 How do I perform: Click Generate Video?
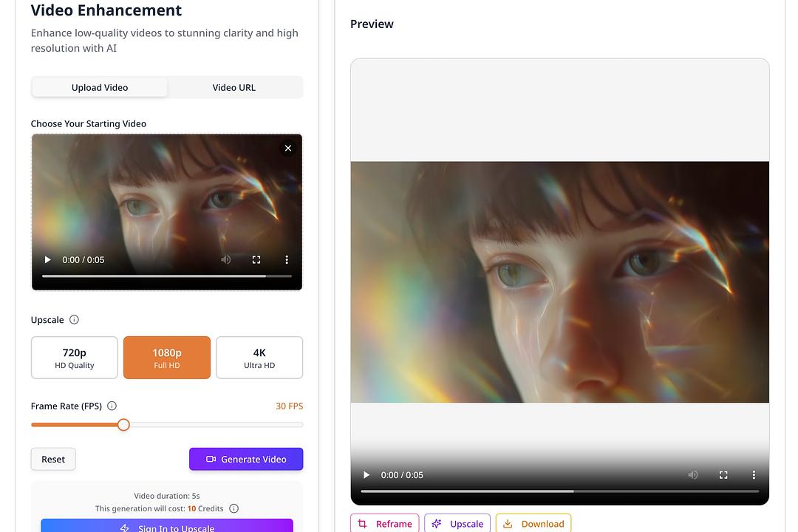246,459
